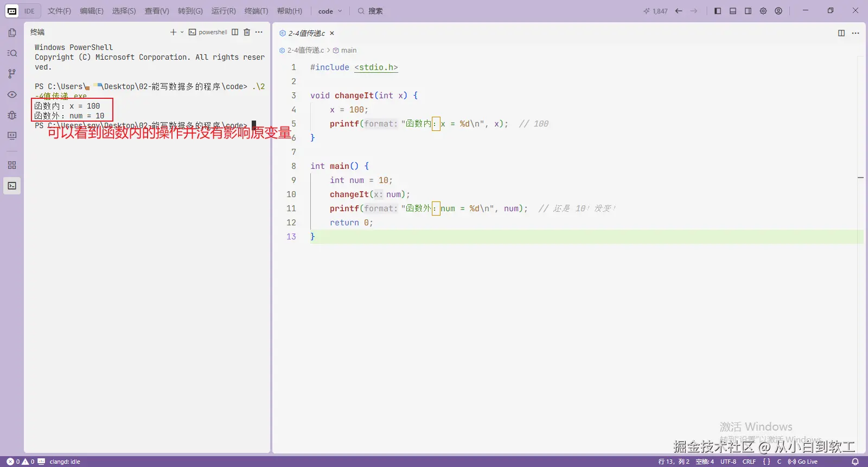Click the 搜索 search field
The image size is (868, 467).
[370, 11]
